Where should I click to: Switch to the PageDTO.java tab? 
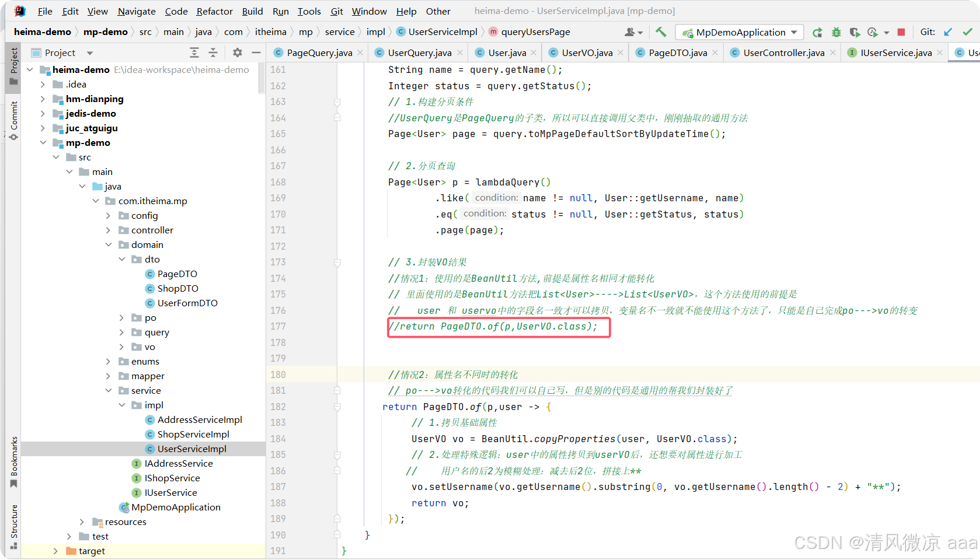tap(678, 52)
